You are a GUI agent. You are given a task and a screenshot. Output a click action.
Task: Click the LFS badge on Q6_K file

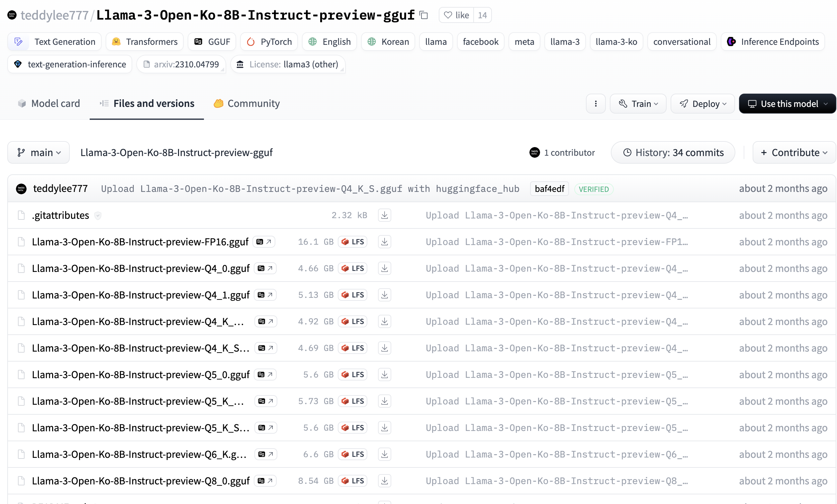(353, 455)
